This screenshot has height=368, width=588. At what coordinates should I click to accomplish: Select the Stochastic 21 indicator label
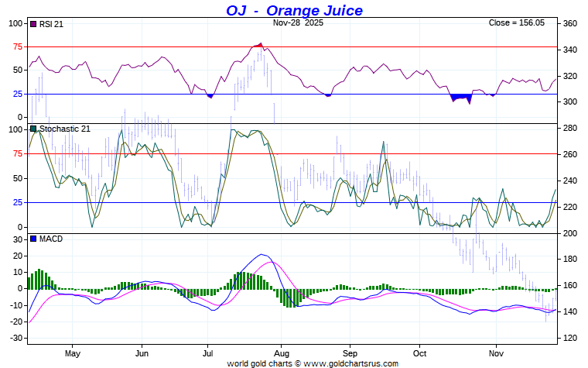(x=64, y=129)
